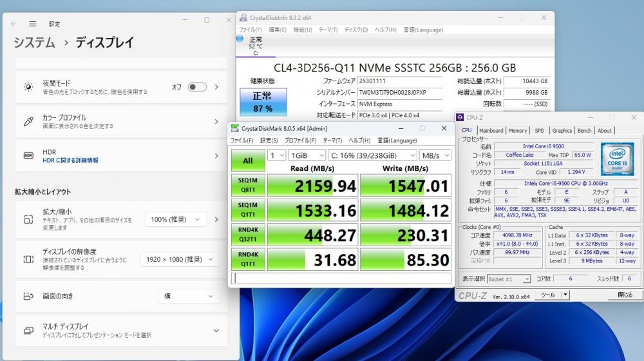Viewport: 644px width, 361px height.
Task: Open CrystalDiskMark ヘルプ(H) menu
Action: click(359, 141)
